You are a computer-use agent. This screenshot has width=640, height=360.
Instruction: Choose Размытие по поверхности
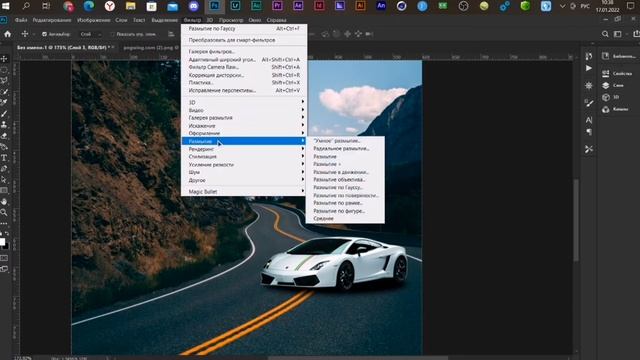[x=345, y=195]
